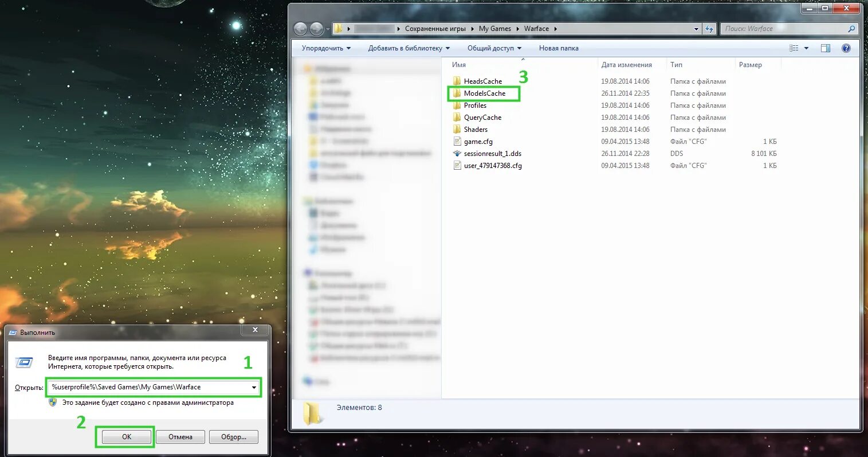The width and height of the screenshot is (868, 457).
Task: Click the HeadsCache folder name
Action: [483, 81]
